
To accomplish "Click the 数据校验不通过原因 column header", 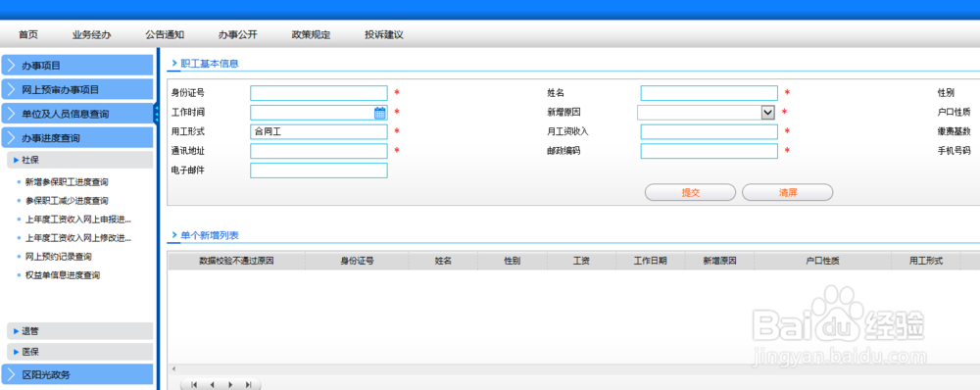I will 236,261.
